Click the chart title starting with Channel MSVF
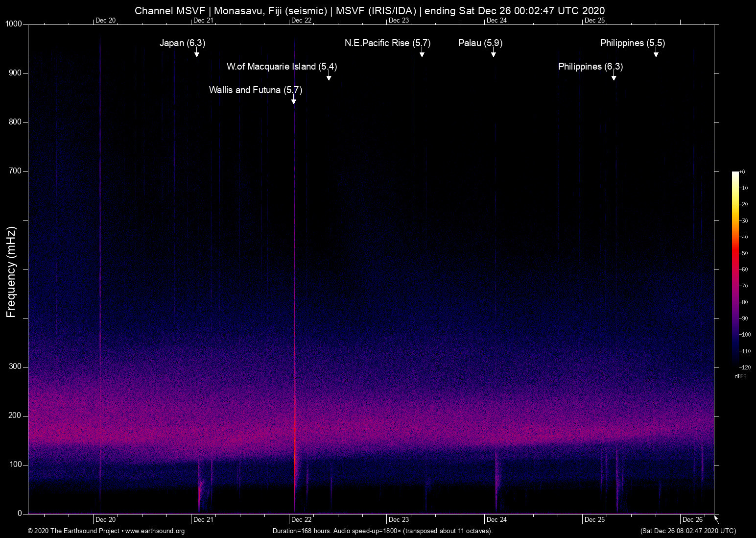756x538 pixels. click(x=370, y=10)
